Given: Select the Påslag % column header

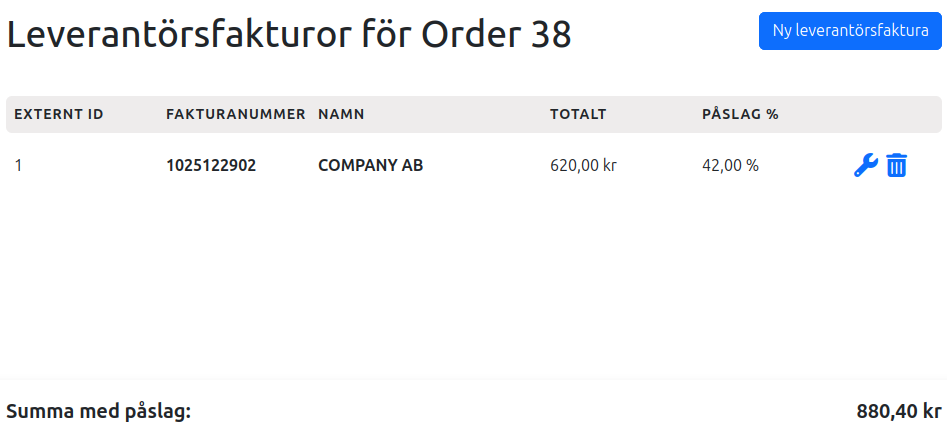Looking at the screenshot, I should tap(740, 114).
